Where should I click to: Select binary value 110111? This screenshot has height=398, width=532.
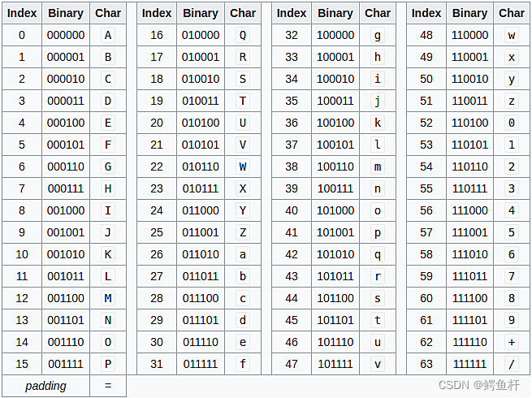(470, 188)
